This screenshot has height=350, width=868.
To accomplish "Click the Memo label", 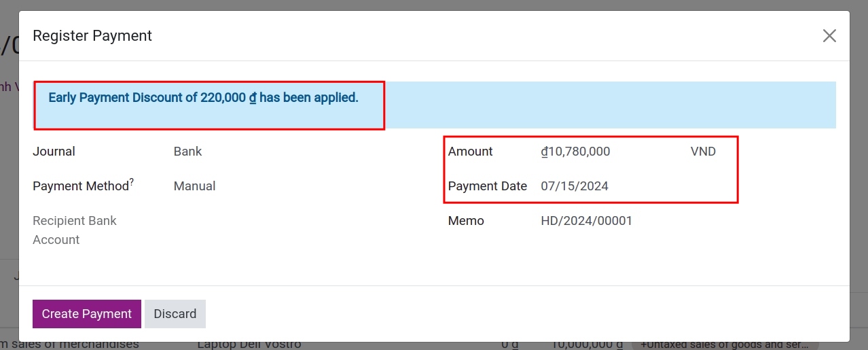I will tap(466, 221).
